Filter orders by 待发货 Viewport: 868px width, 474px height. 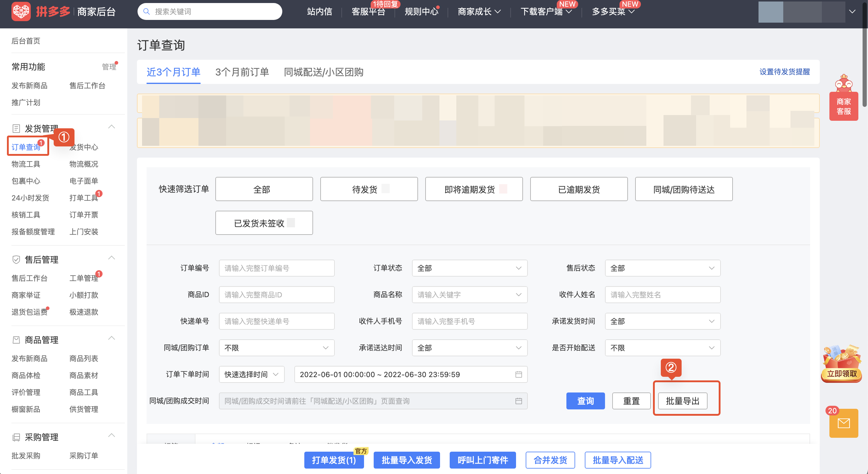click(x=369, y=189)
